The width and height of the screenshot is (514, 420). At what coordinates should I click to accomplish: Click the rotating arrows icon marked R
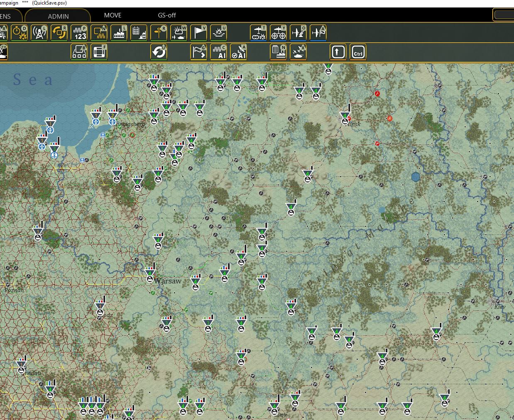[59, 33]
